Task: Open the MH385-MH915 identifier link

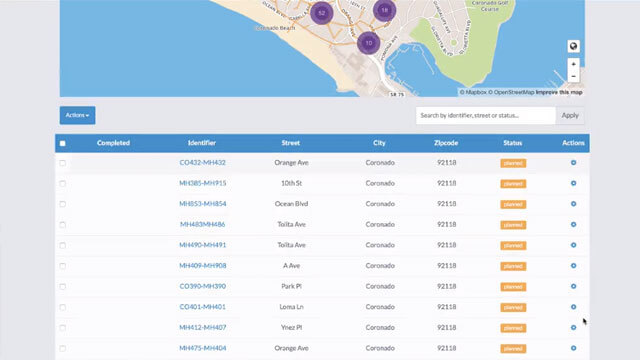Action: coord(202,183)
